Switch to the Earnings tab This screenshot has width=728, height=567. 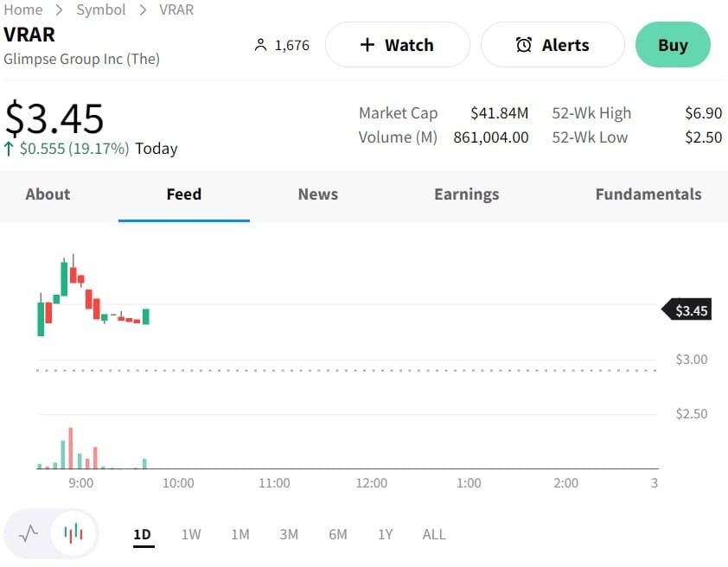pos(467,194)
